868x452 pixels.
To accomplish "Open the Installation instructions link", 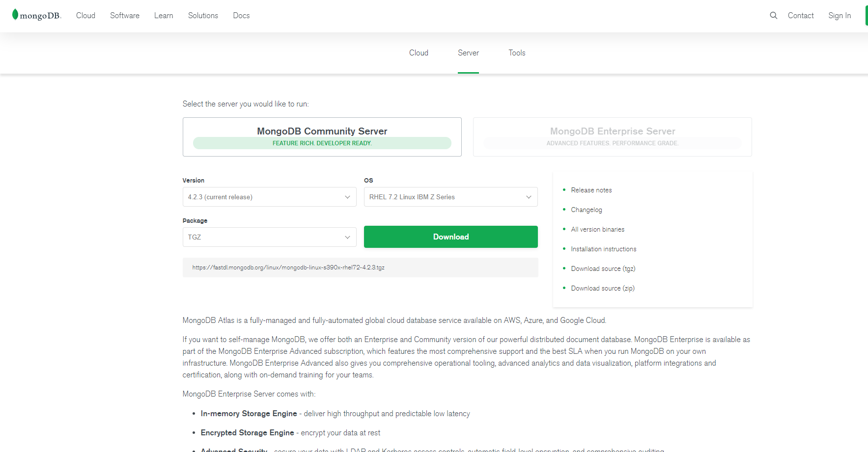I will [x=604, y=249].
